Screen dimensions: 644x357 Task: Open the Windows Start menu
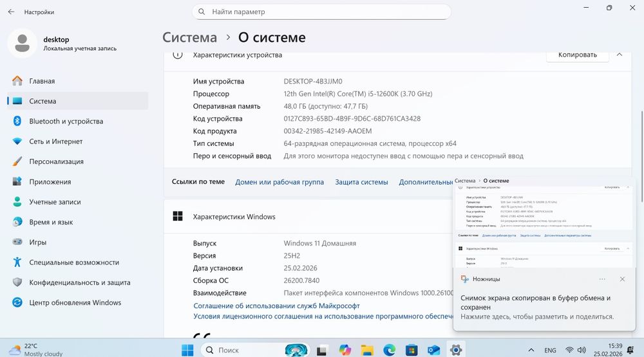click(187, 350)
